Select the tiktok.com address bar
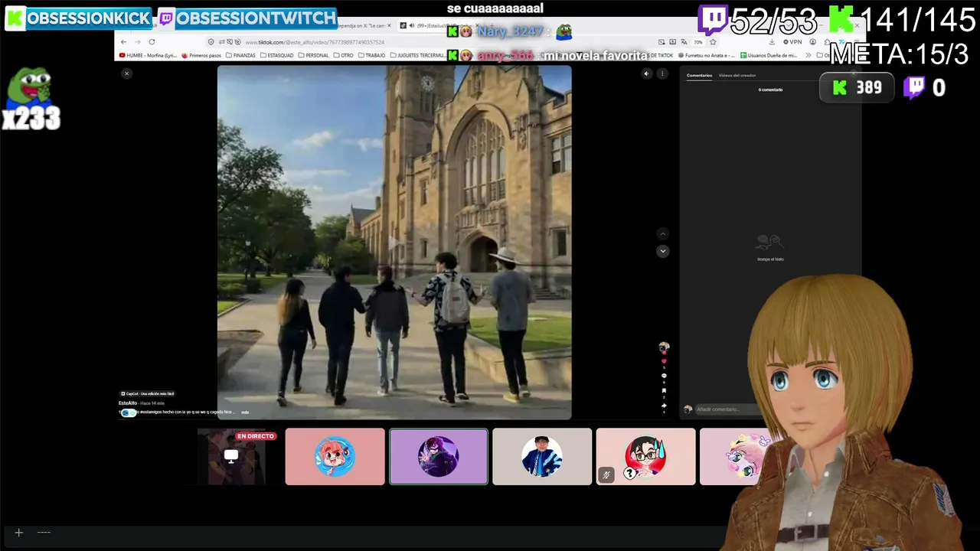 tap(429, 42)
